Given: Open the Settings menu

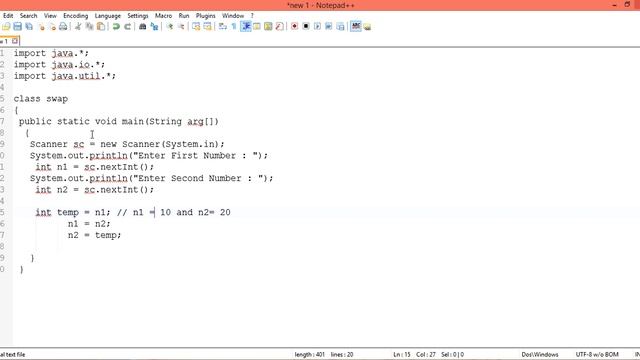Looking at the screenshot, I should pyautogui.click(x=138, y=16).
